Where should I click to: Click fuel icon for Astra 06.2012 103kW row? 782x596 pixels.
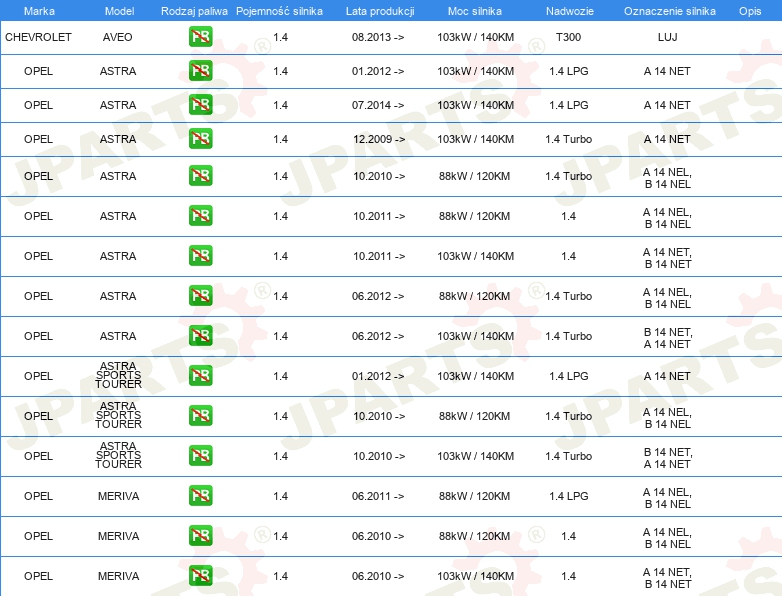coord(200,336)
